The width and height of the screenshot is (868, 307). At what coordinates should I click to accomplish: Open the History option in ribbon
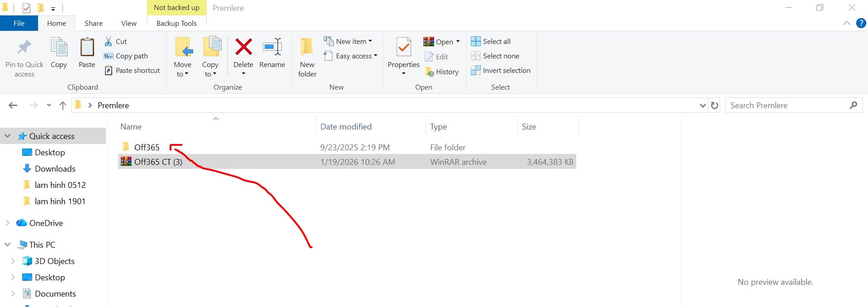442,72
